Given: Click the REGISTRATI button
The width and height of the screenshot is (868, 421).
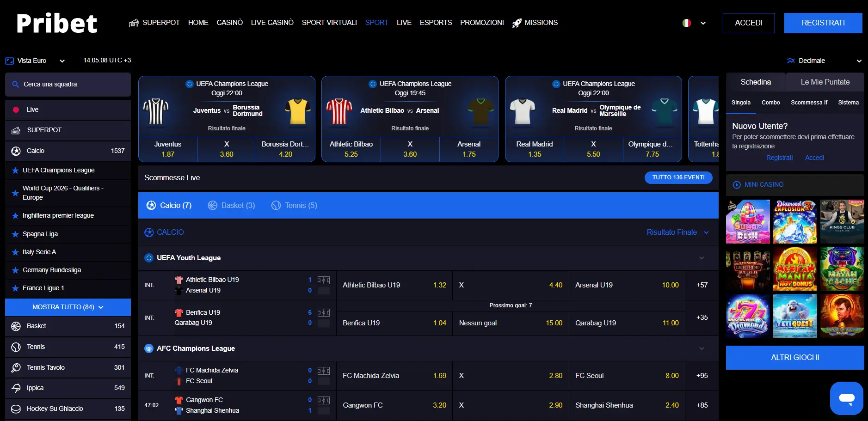Looking at the screenshot, I should coord(823,23).
